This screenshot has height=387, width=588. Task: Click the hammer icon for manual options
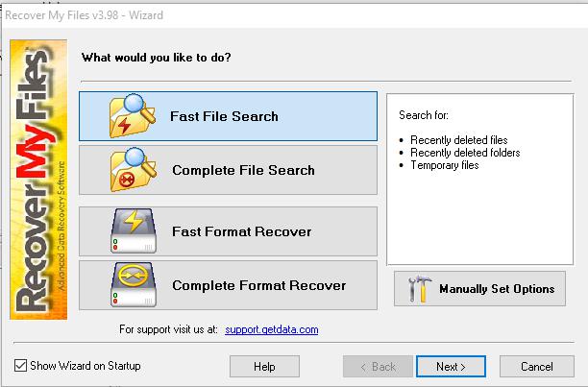418,288
